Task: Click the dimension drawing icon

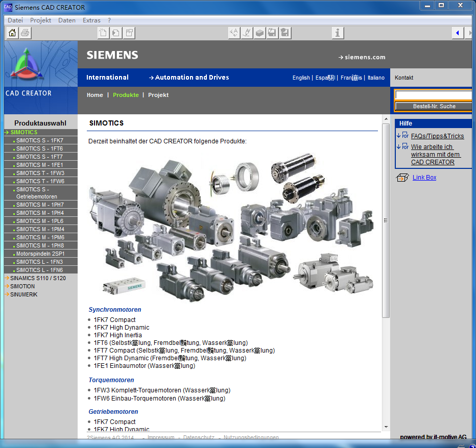Action: pyautogui.click(x=234, y=33)
